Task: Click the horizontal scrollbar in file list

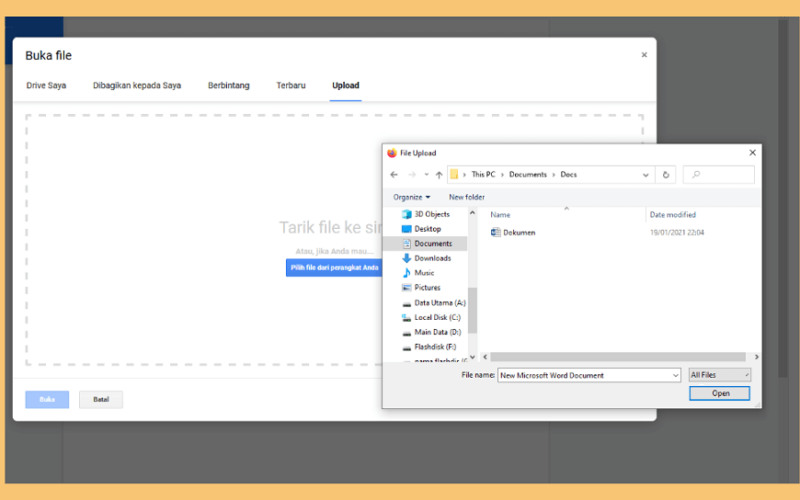Action: coord(618,357)
